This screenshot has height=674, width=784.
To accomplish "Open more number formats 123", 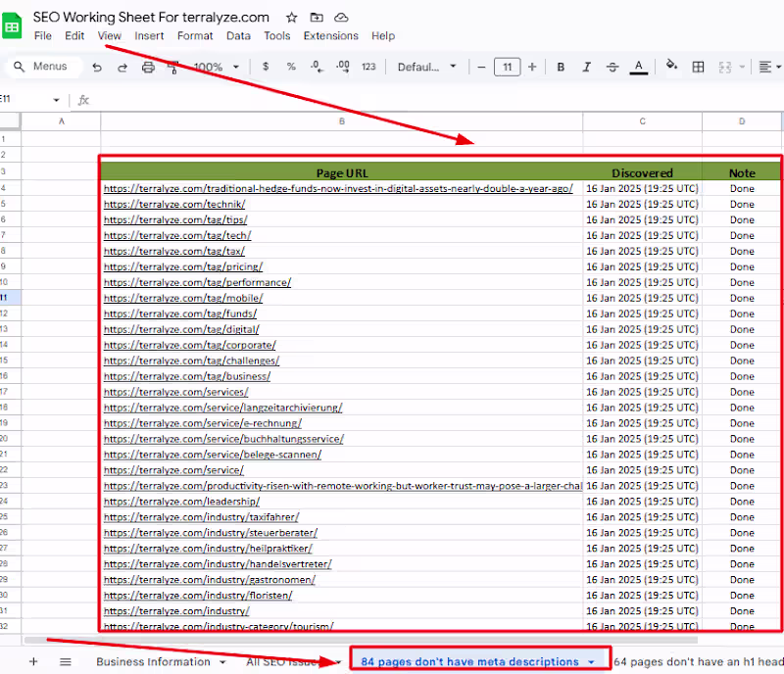I will tap(368, 67).
